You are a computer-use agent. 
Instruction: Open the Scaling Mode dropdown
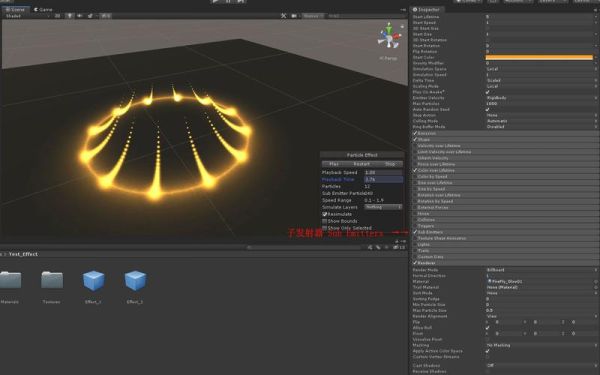(541, 86)
